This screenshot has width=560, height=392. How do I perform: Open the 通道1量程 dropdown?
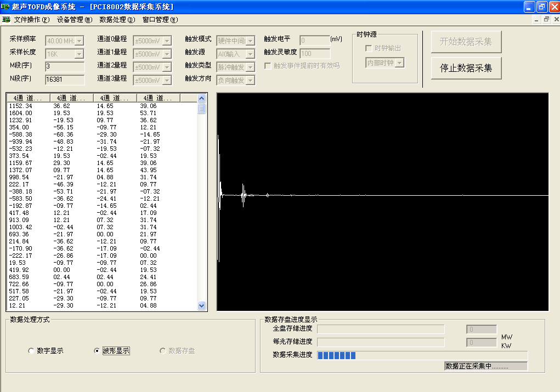click(x=167, y=54)
